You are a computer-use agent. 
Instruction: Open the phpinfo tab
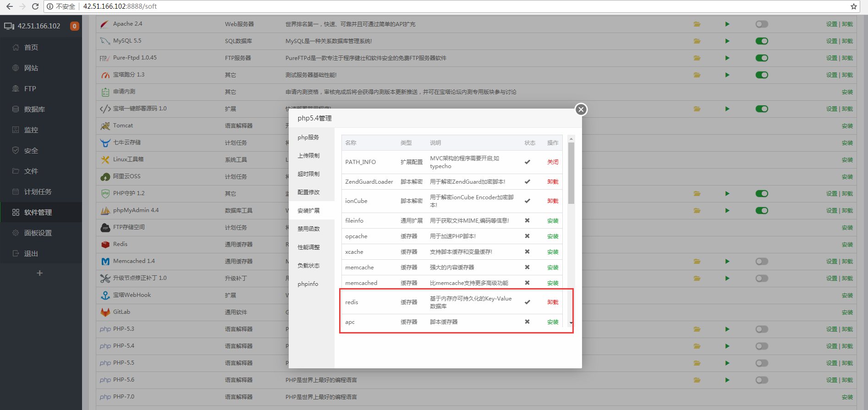click(x=312, y=284)
